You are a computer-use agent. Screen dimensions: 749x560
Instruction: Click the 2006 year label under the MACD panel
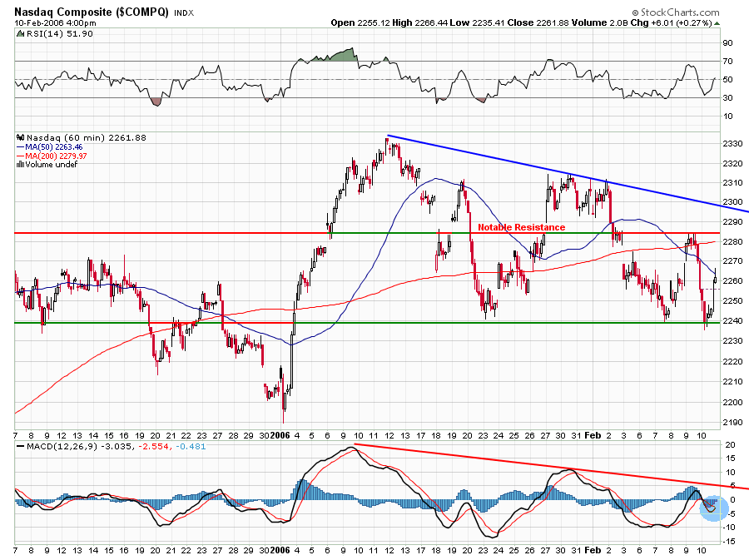pos(280,550)
